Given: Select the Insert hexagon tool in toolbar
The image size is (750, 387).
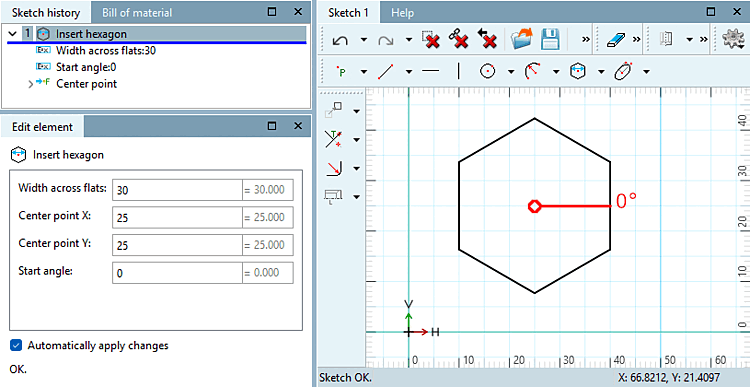Looking at the screenshot, I should point(577,72).
